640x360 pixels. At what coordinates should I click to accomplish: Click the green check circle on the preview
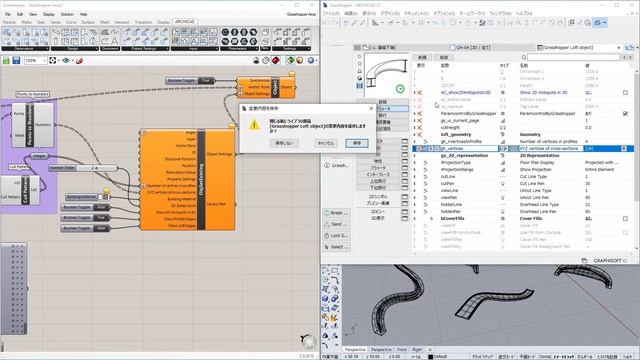[400, 89]
